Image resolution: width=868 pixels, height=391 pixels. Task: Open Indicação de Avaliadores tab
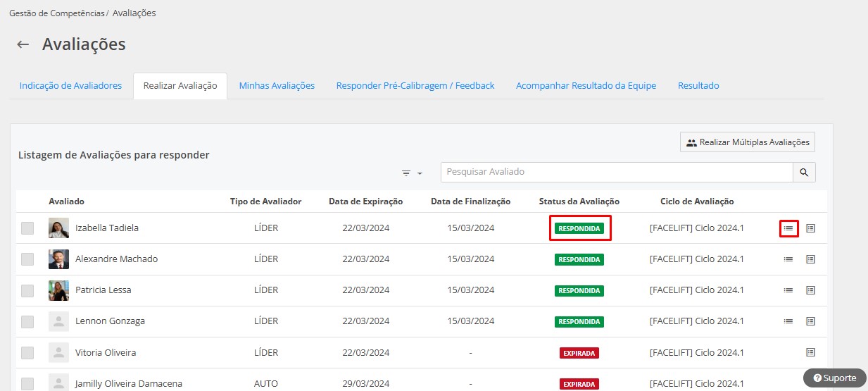70,86
